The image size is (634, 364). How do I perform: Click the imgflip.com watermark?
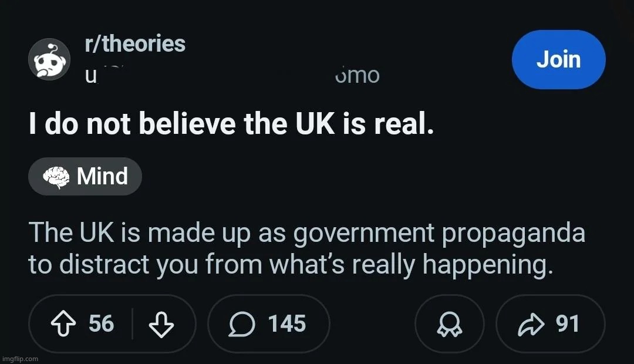(x=21, y=358)
